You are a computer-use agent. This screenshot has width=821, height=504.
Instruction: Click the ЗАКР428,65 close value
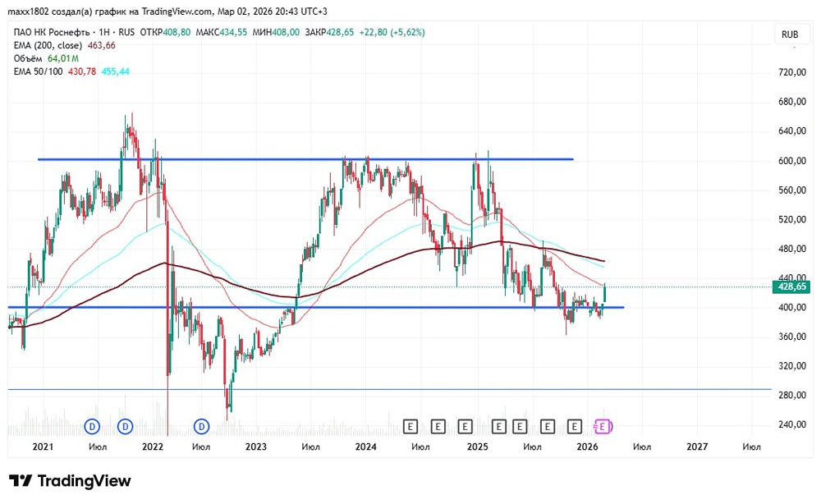coord(329,33)
